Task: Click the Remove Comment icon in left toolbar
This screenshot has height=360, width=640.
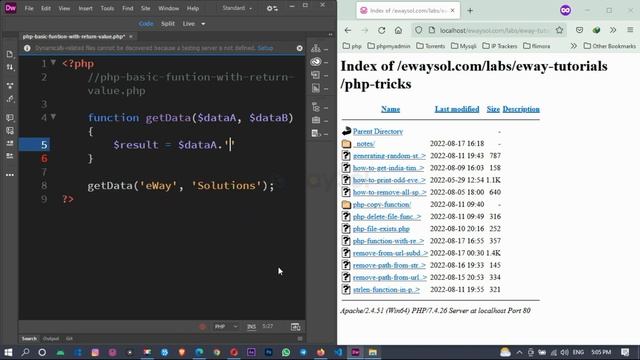Action: [10, 131]
